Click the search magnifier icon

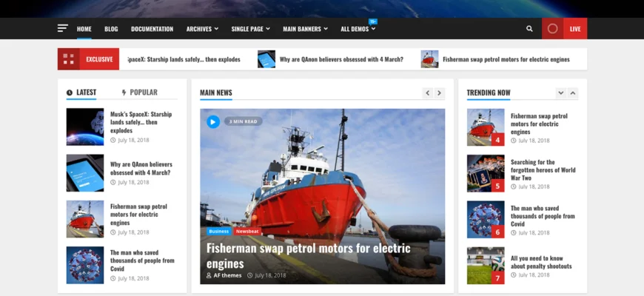click(x=529, y=29)
